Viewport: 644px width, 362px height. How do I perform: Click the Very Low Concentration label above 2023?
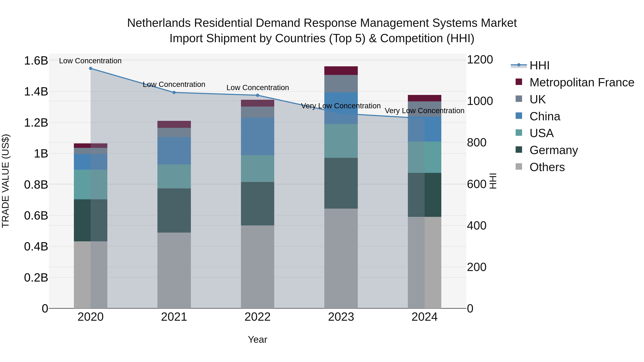341,106
